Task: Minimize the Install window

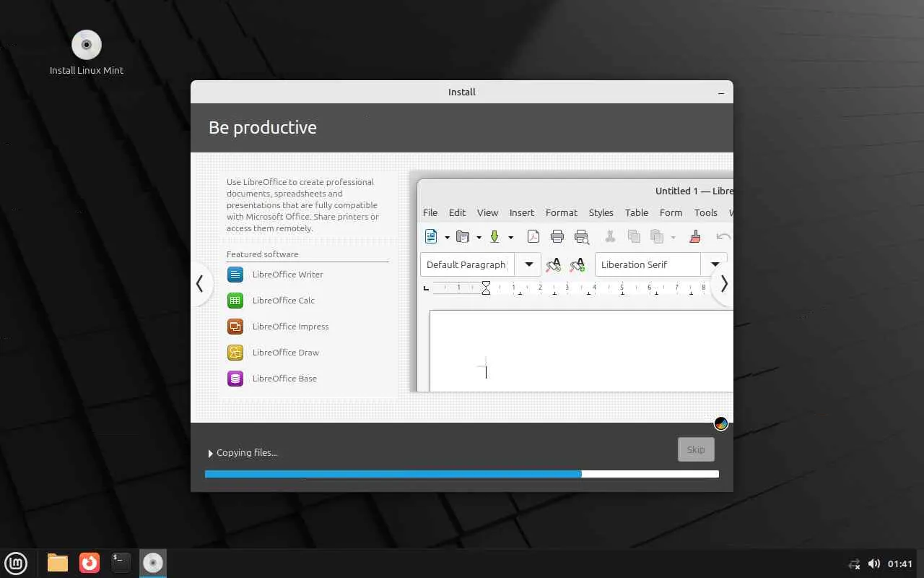Action: click(721, 92)
